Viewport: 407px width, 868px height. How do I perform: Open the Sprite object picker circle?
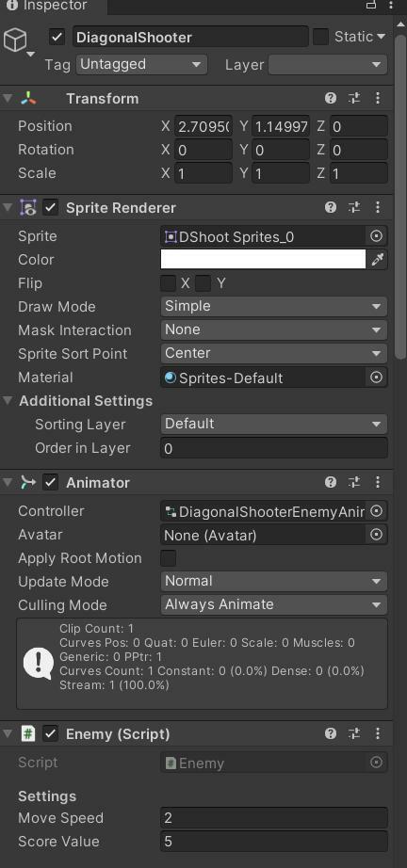376,236
